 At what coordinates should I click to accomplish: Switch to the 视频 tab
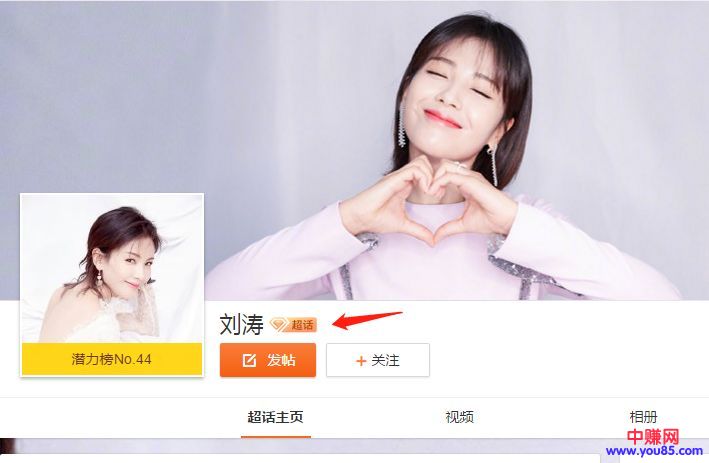click(459, 417)
